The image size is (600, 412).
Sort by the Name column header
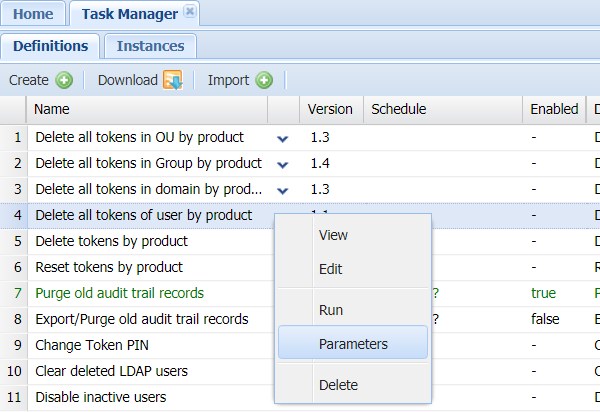click(x=150, y=109)
